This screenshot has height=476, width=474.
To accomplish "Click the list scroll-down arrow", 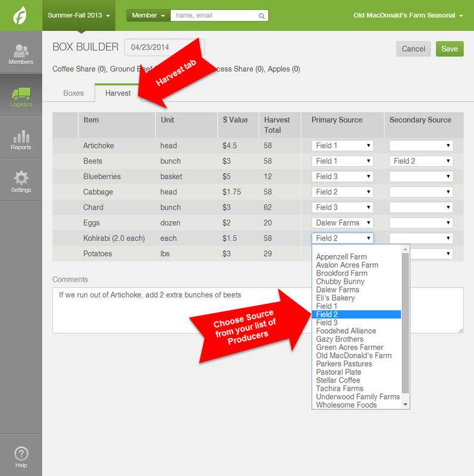I will click(405, 405).
